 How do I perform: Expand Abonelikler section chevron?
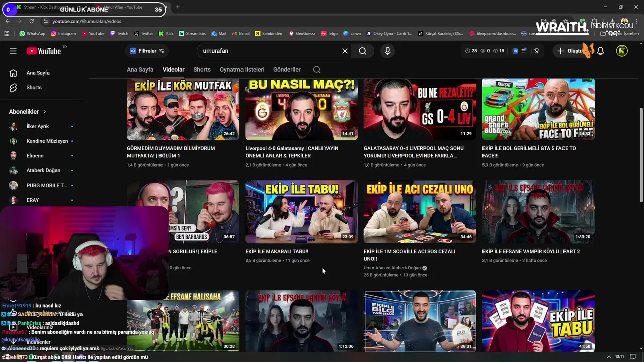click(44, 112)
